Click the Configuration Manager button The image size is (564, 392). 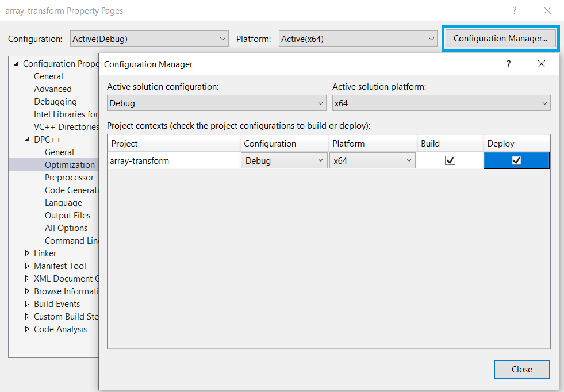click(x=500, y=38)
